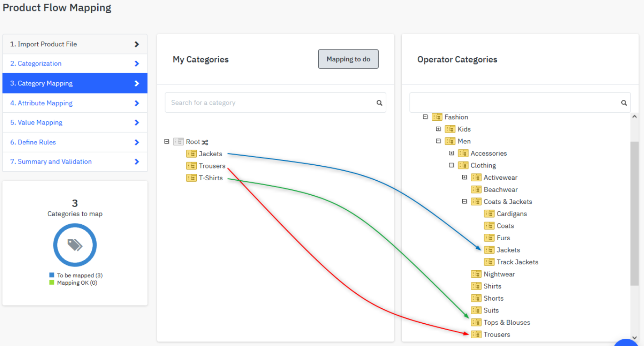
Task: Click the Accessories category icon
Action: pos(463,153)
